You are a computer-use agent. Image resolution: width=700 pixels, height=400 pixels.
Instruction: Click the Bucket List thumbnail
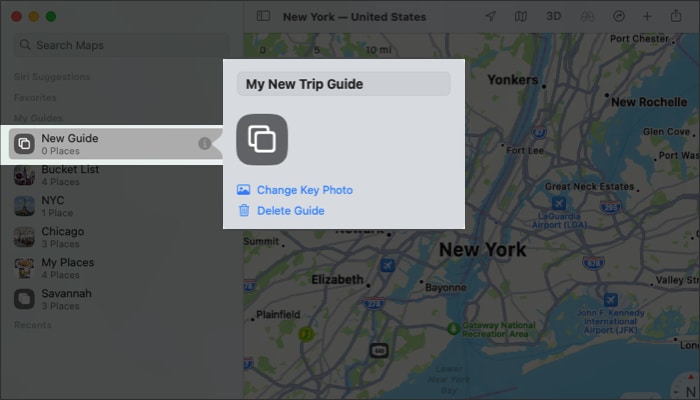tap(24, 175)
